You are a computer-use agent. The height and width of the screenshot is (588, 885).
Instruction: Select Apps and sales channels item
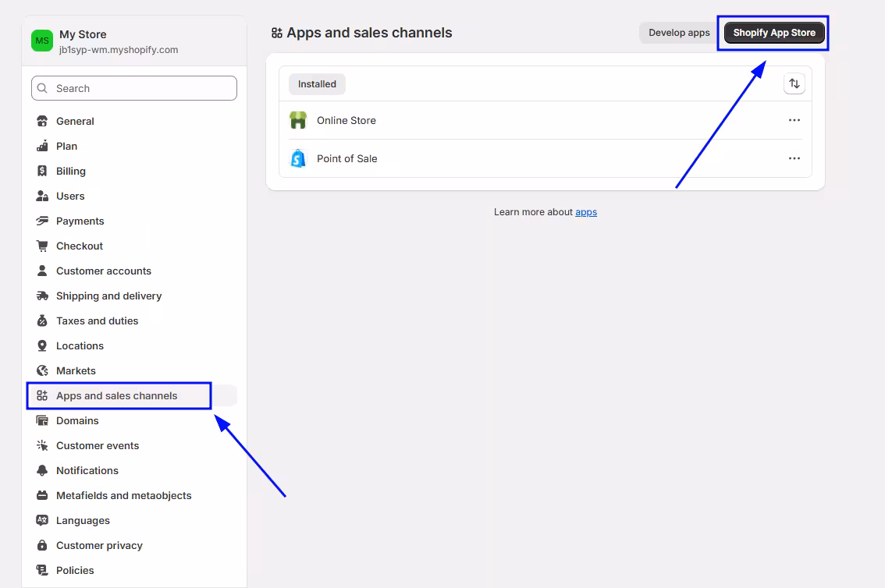pyautogui.click(x=134, y=395)
